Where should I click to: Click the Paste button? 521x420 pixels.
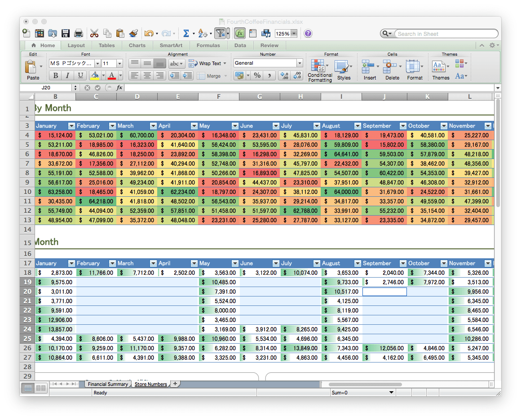click(32, 70)
